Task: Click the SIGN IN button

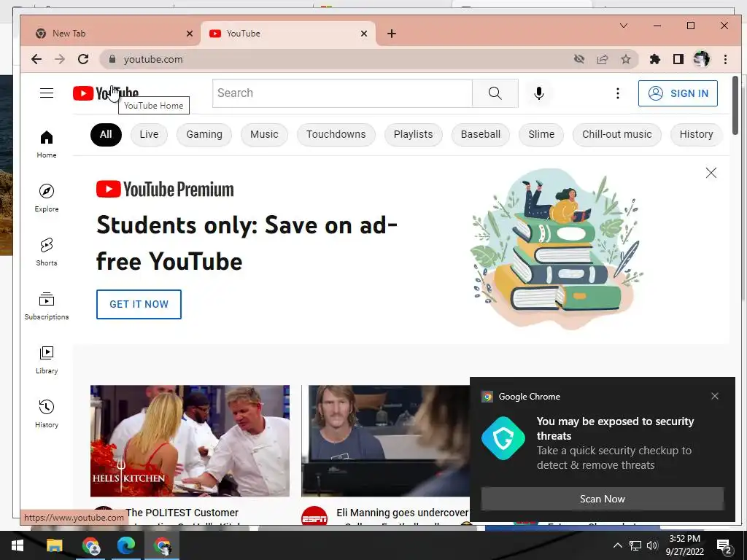Action: pos(678,93)
